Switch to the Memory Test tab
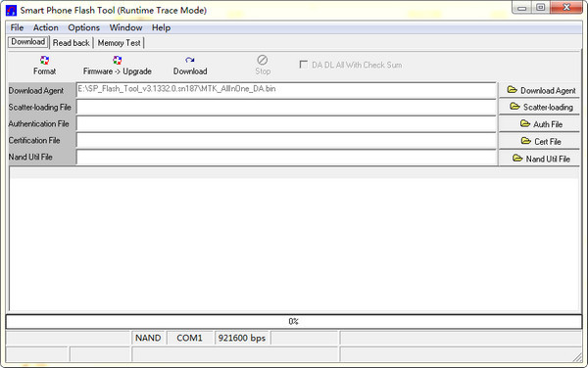This screenshot has height=368, width=588. click(120, 43)
